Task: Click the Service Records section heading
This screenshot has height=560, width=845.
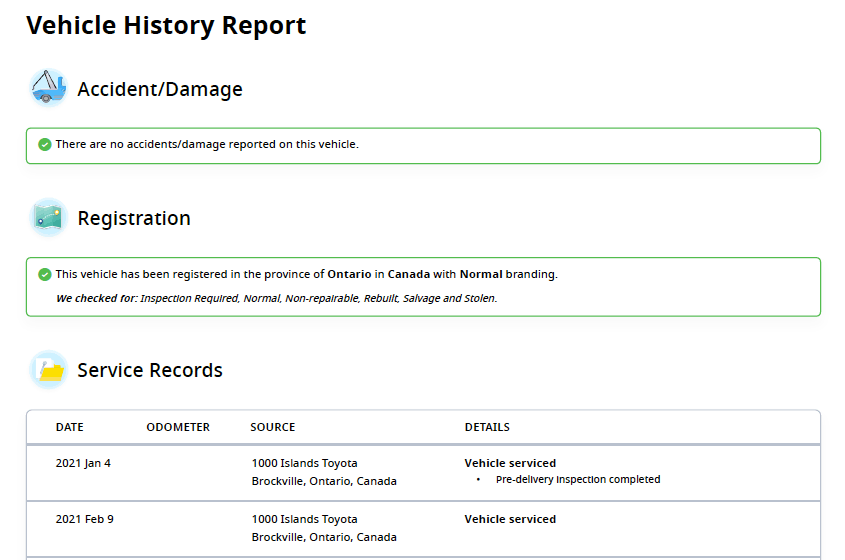Action: (x=150, y=370)
